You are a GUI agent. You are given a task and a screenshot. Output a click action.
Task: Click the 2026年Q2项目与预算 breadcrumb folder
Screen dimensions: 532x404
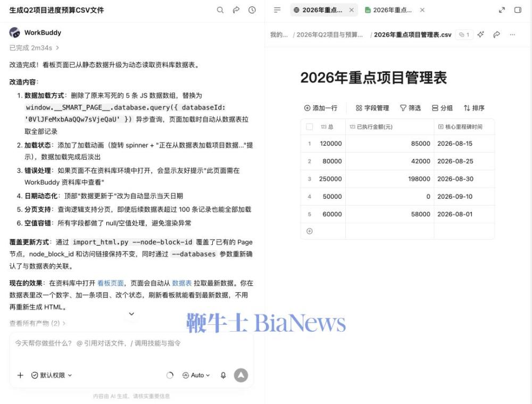tap(329, 35)
